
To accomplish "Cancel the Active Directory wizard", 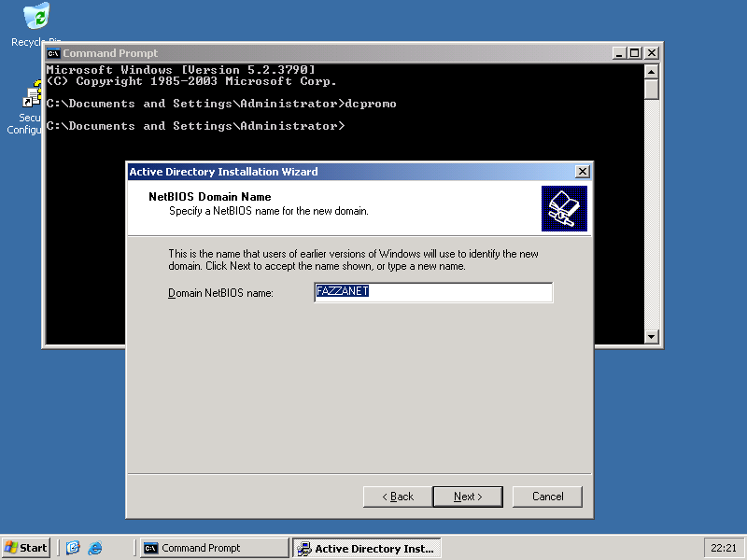I will (547, 497).
